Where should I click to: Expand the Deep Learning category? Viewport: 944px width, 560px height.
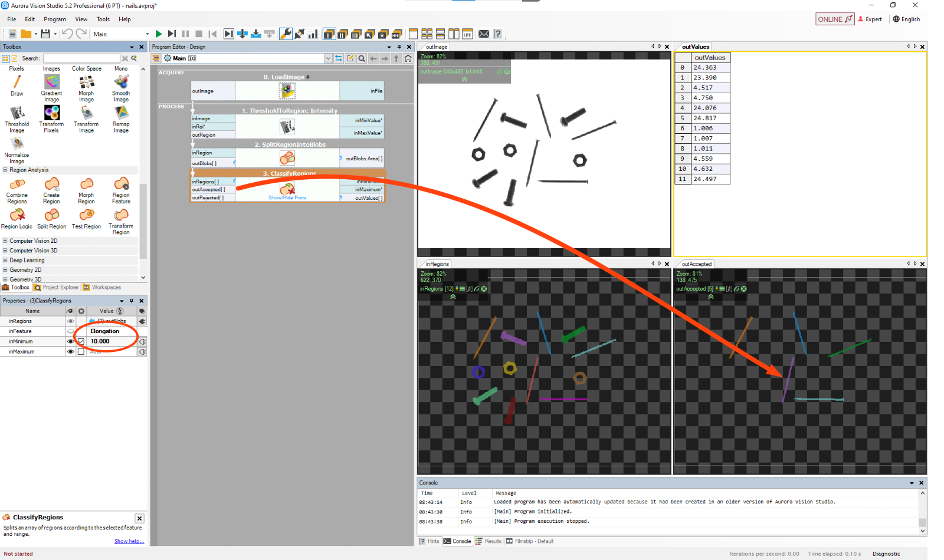click(5, 261)
